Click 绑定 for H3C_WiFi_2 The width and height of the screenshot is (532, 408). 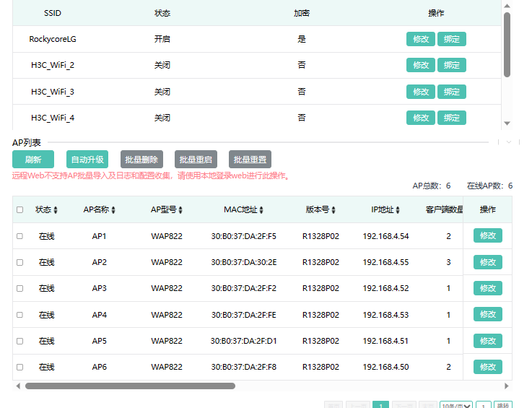click(x=452, y=65)
